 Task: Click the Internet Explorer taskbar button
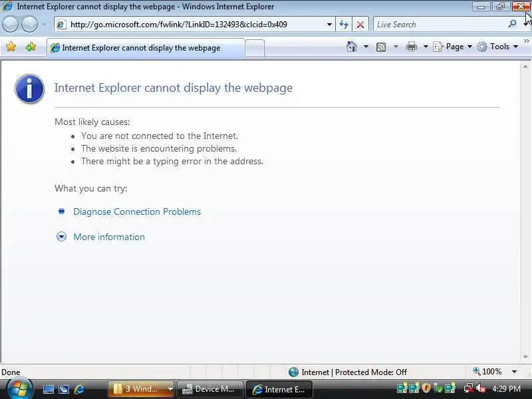pyautogui.click(x=279, y=389)
